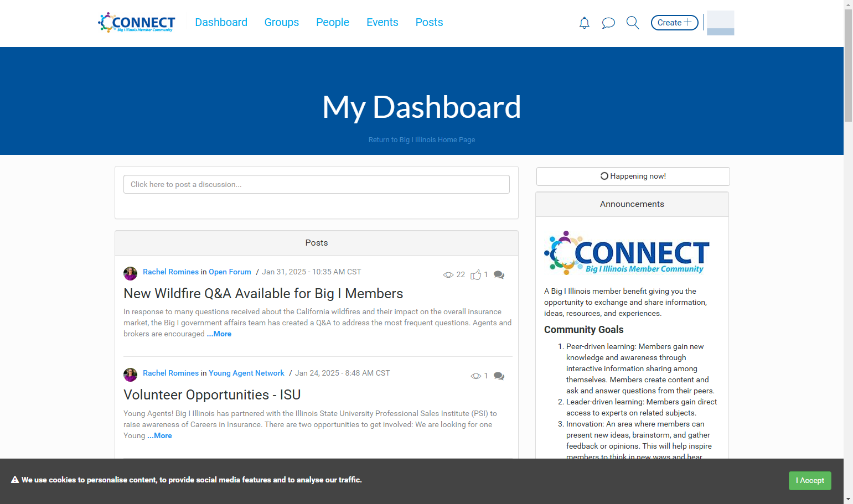The height and width of the screenshot is (504, 853).
Task: Open Volunteer Opportunities - ISU post title
Action: coord(212,394)
